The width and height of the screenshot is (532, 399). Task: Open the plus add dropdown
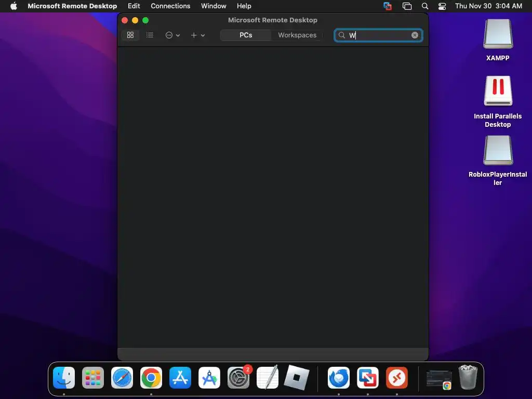[x=197, y=35]
